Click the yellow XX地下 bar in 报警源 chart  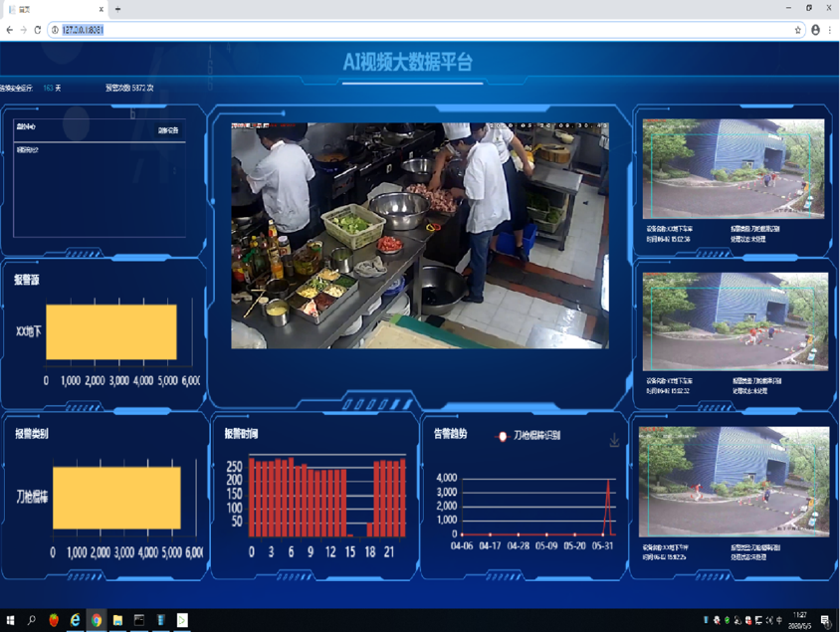[110, 332]
